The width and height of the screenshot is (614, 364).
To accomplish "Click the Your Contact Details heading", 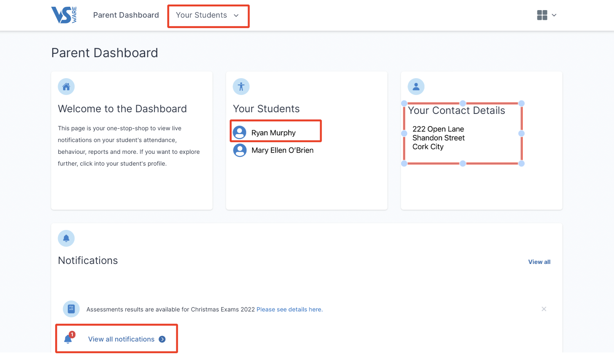I will click(456, 111).
